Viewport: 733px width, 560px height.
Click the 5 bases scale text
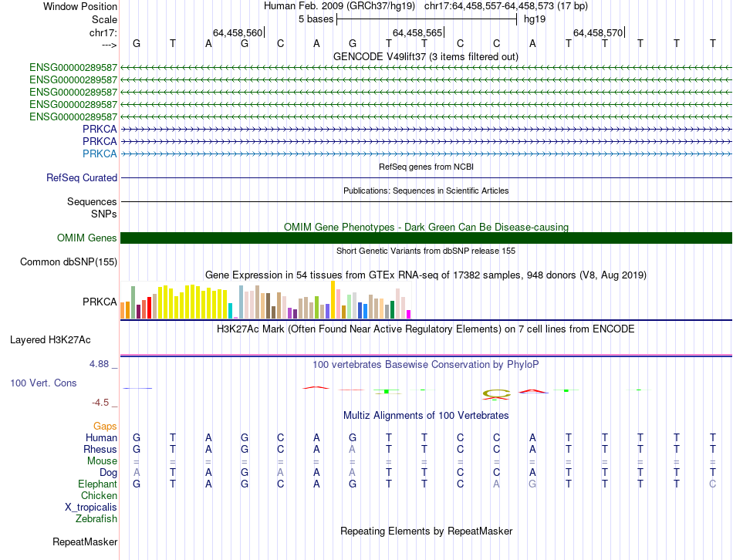point(316,19)
